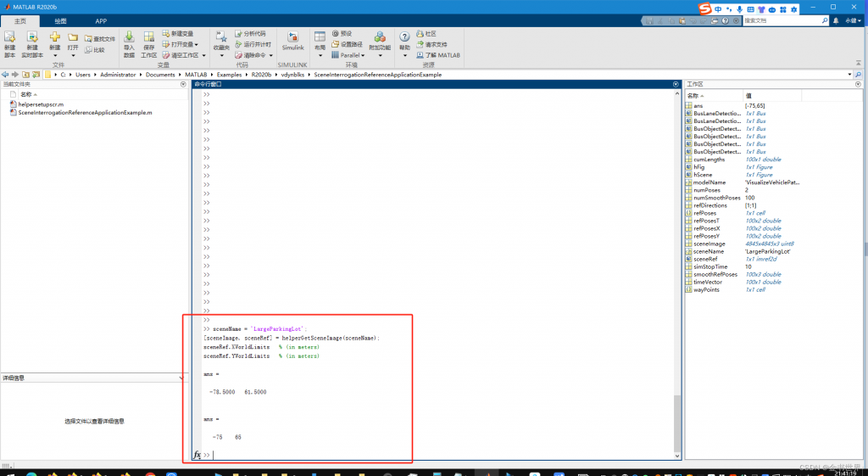Click 请求支持 (Request Support)

pyautogui.click(x=431, y=44)
